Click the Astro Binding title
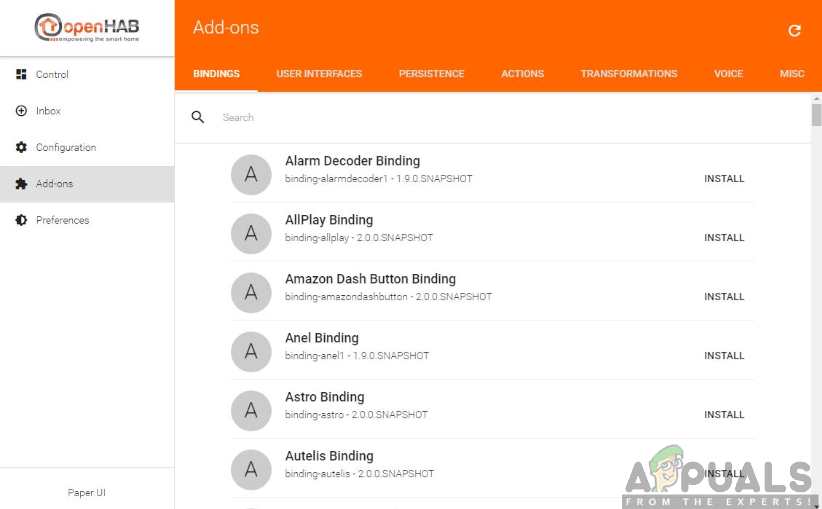The height and width of the screenshot is (509, 822). click(325, 397)
